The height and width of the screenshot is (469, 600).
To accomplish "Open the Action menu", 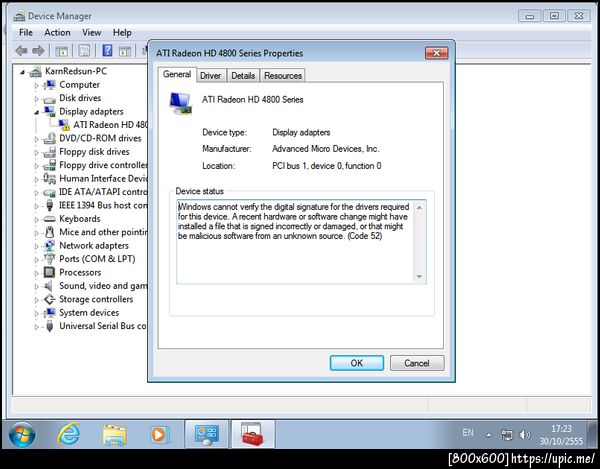I will click(x=57, y=33).
